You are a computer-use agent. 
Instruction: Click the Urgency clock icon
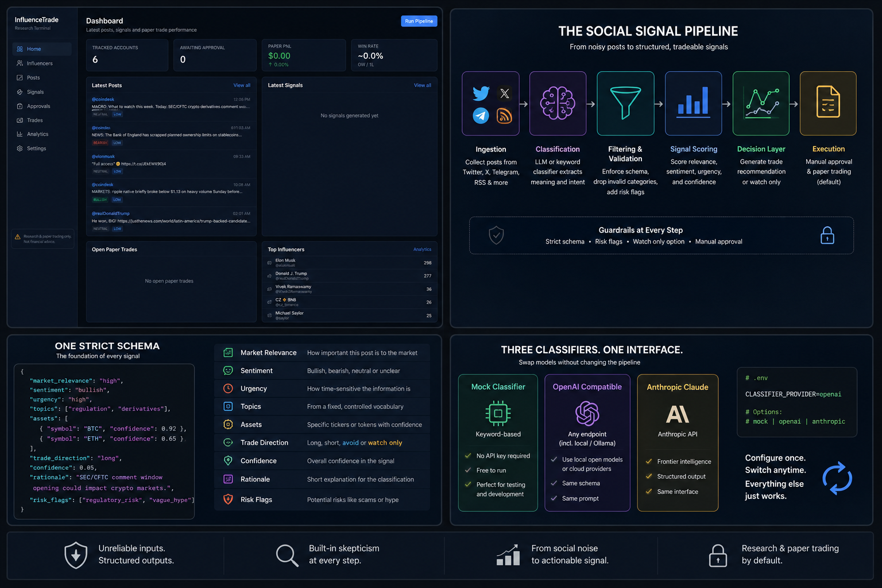pyautogui.click(x=228, y=389)
